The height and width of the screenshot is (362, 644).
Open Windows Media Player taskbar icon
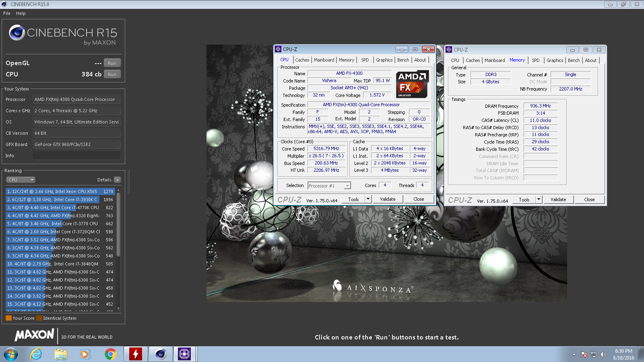[x=85, y=354]
